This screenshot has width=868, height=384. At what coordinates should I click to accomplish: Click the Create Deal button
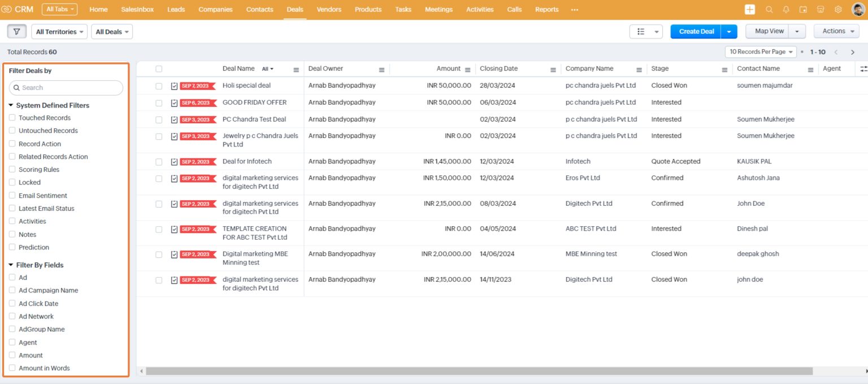tap(696, 31)
